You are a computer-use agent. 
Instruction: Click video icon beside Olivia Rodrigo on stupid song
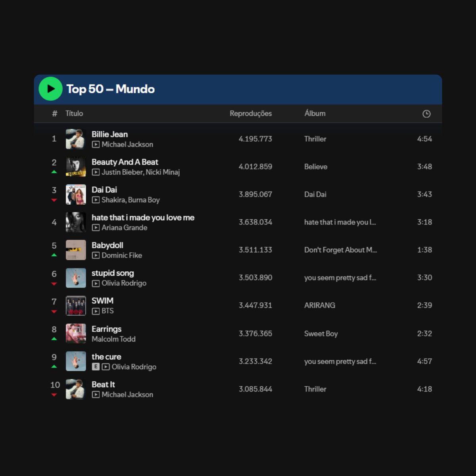point(96,283)
